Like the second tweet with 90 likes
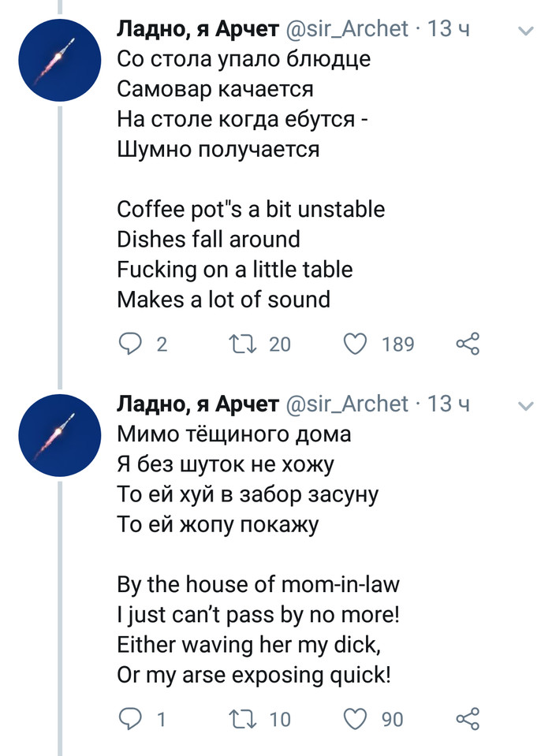552x756 pixels. point(356,719)
